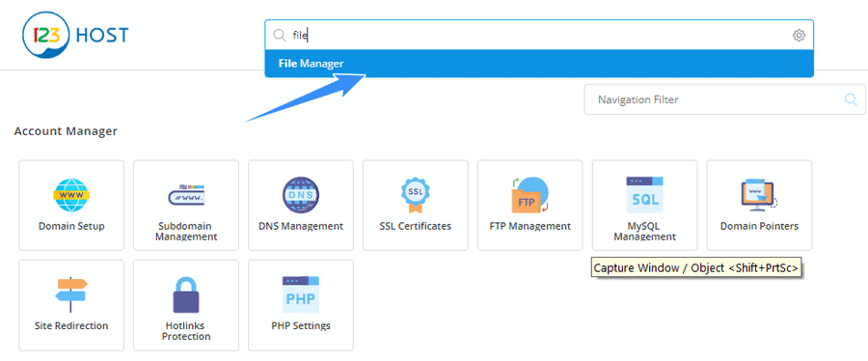The width and height of the screenshot is (868, 361).
Task: Open the Domain Setup globe icon
Action: click(71, 195)
